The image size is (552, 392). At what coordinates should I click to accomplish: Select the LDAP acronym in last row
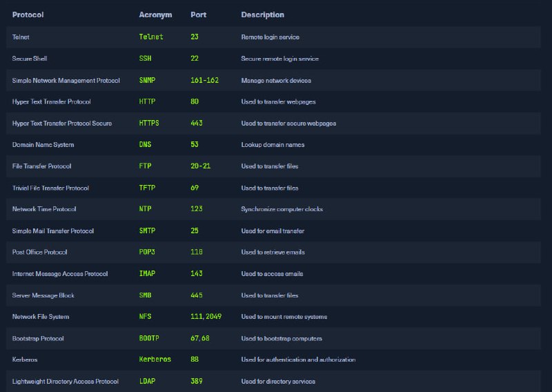point(147,381)
